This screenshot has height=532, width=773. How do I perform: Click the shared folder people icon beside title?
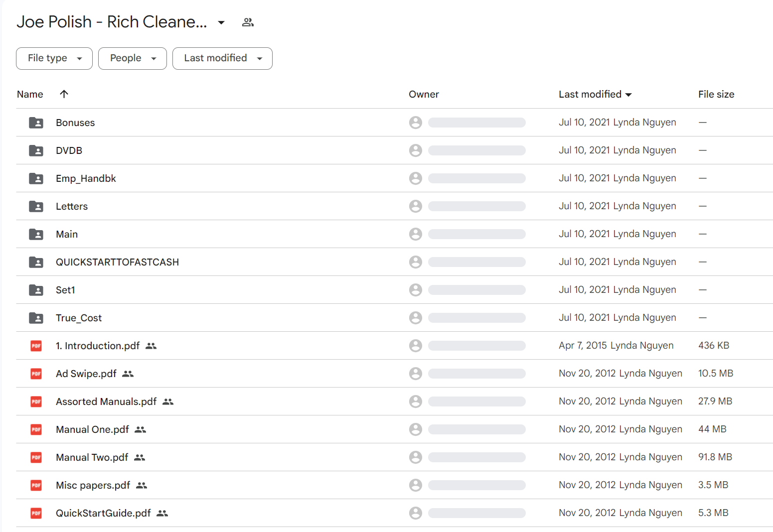(x=248, y=22)
